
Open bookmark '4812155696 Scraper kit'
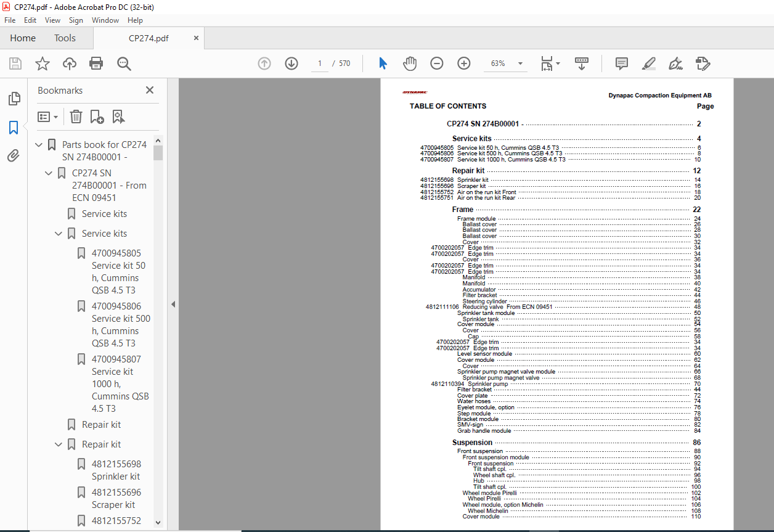pyautogui.click(x=116, y=499)
